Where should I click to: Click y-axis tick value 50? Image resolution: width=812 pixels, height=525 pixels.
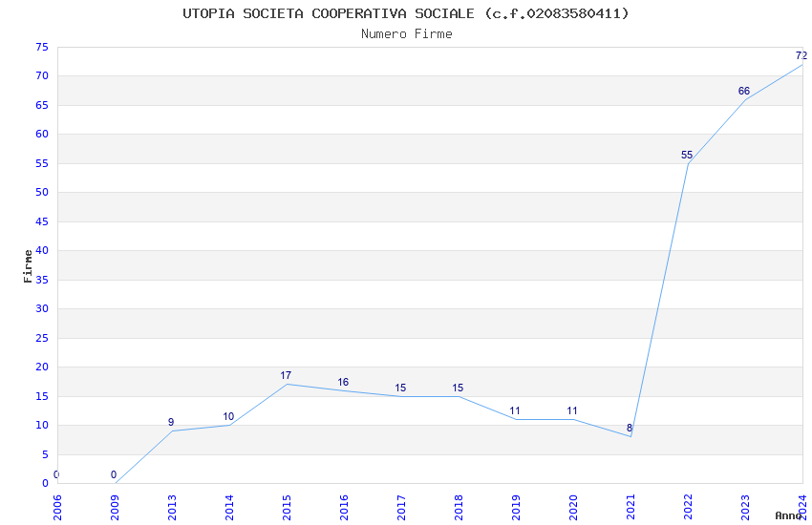tap(42, 193)
